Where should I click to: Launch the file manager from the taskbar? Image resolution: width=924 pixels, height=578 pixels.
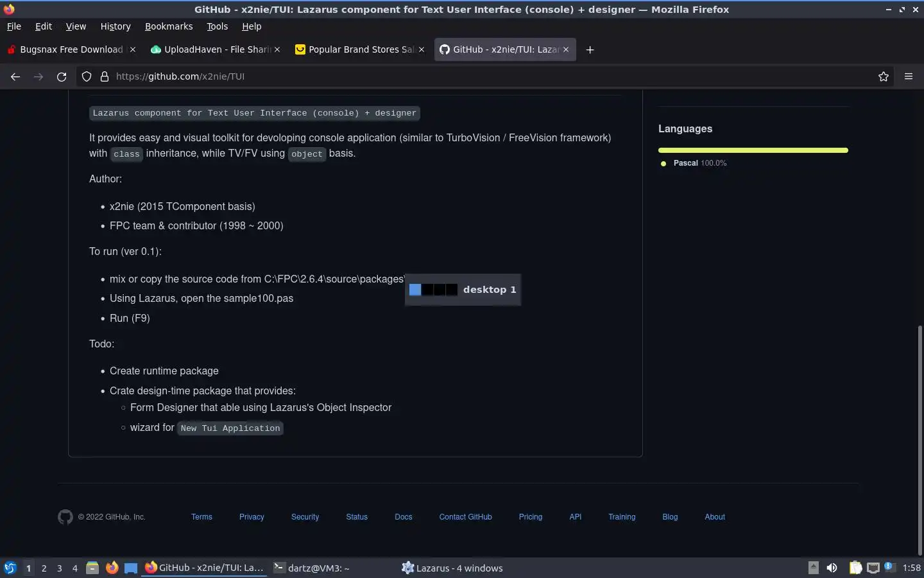92,568
